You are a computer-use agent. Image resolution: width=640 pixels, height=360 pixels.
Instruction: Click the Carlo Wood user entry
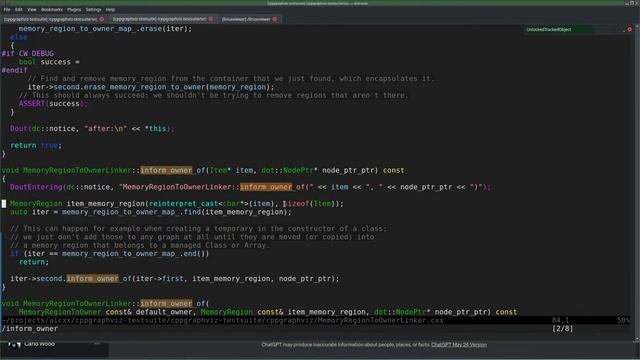pos(39,344)
